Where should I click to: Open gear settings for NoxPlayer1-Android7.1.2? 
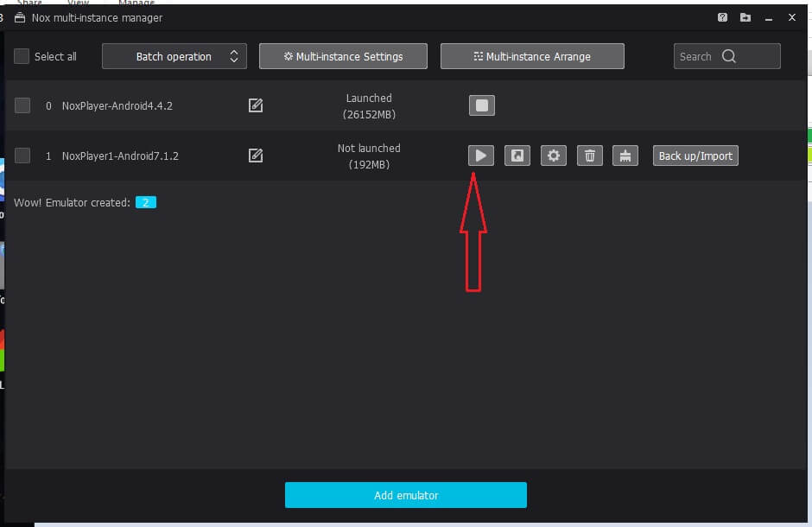click(x=554, y=156)
